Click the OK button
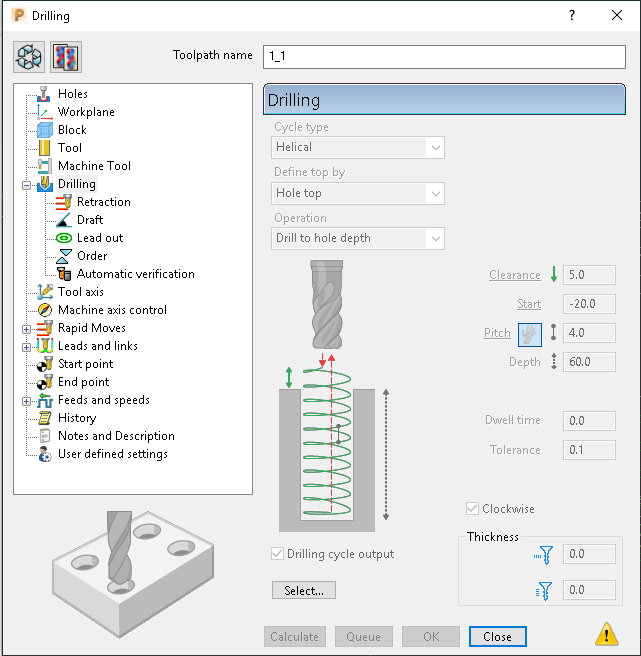Image resolution: width=641 pixels, height=656 pixels. click(431, 637)
